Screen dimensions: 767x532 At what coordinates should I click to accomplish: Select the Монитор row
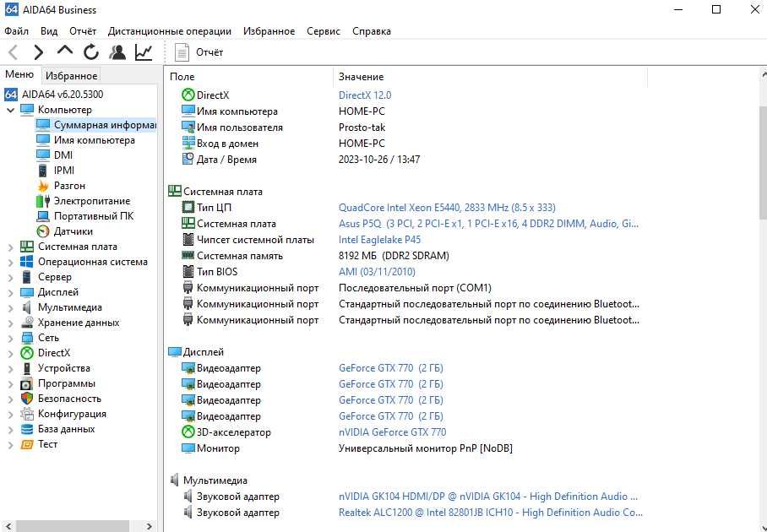[406, 448]
